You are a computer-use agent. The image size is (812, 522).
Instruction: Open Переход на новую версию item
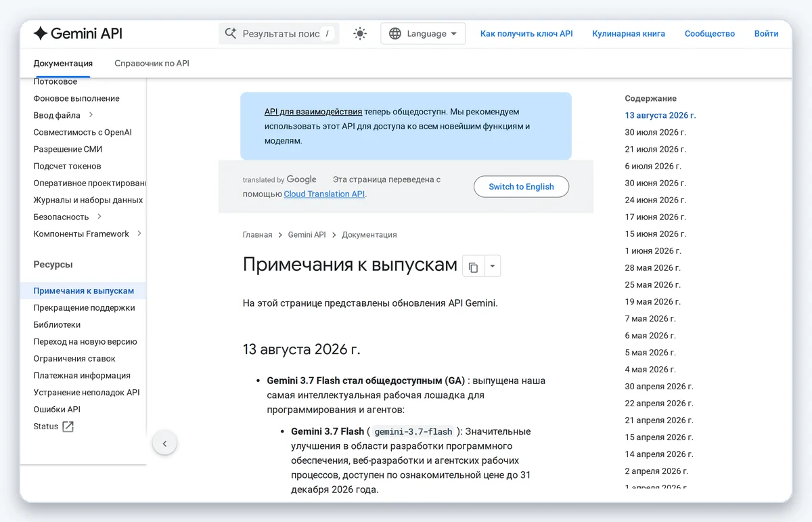(x=85, y=342)
